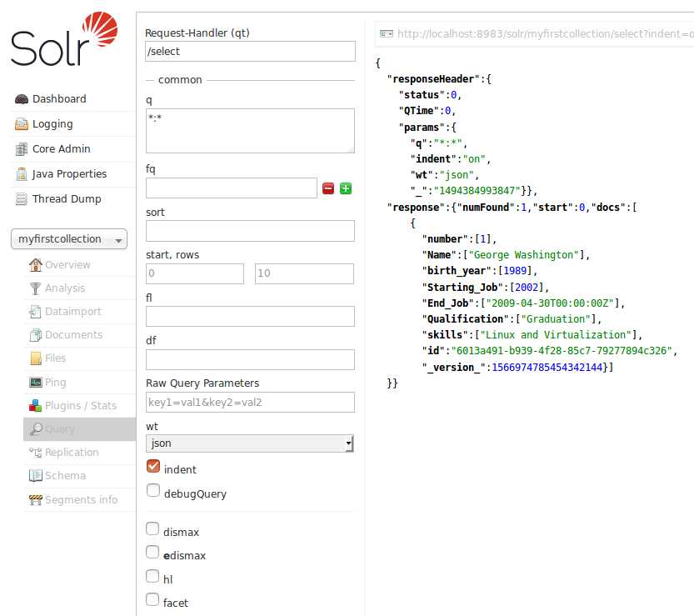Click the Request-Handler /select field
Image resolution: width=694 pixels, height=616 pixels.
click(x=250, y=52)
